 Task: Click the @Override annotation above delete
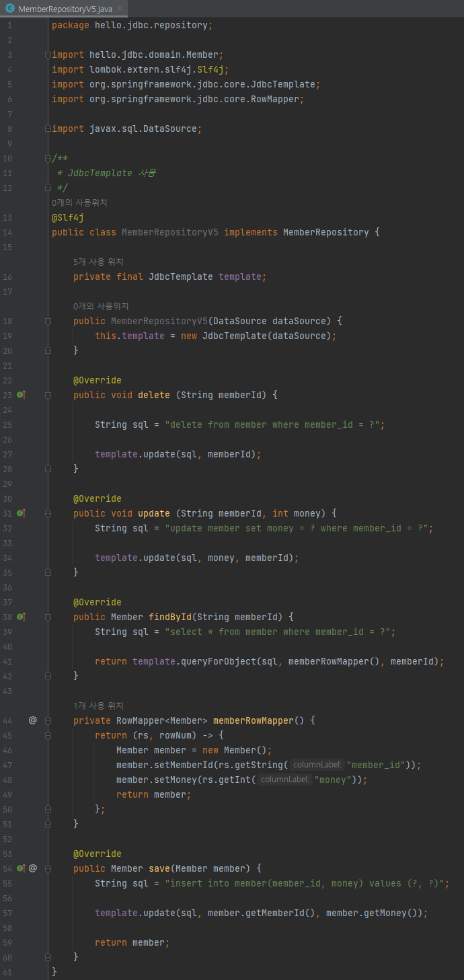98,380
